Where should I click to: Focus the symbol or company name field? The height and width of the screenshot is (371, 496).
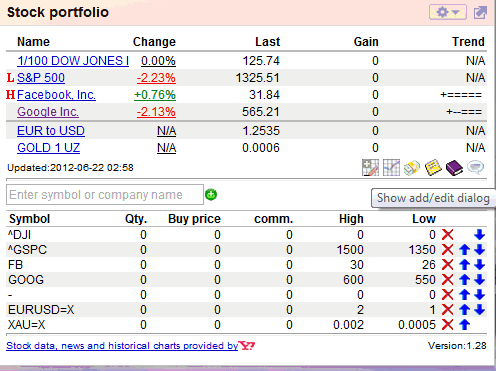(105, 195)
